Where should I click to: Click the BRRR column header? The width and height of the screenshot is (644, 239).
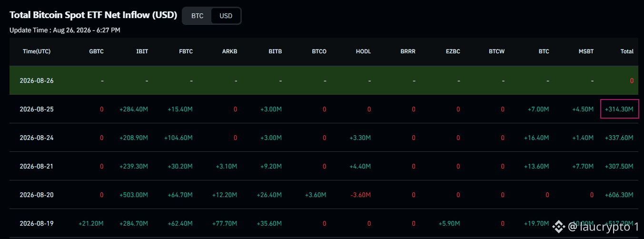click(408, 51)
